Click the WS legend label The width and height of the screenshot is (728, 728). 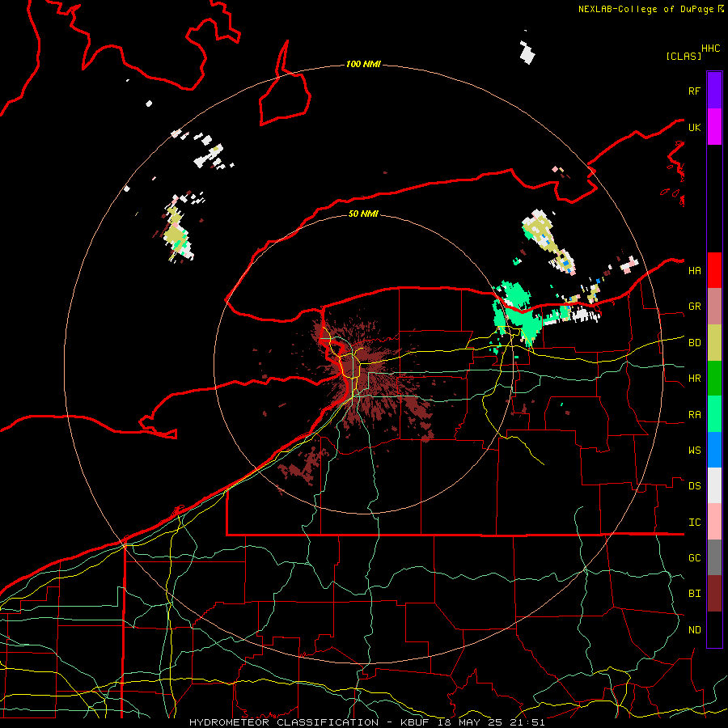(694, 451)
